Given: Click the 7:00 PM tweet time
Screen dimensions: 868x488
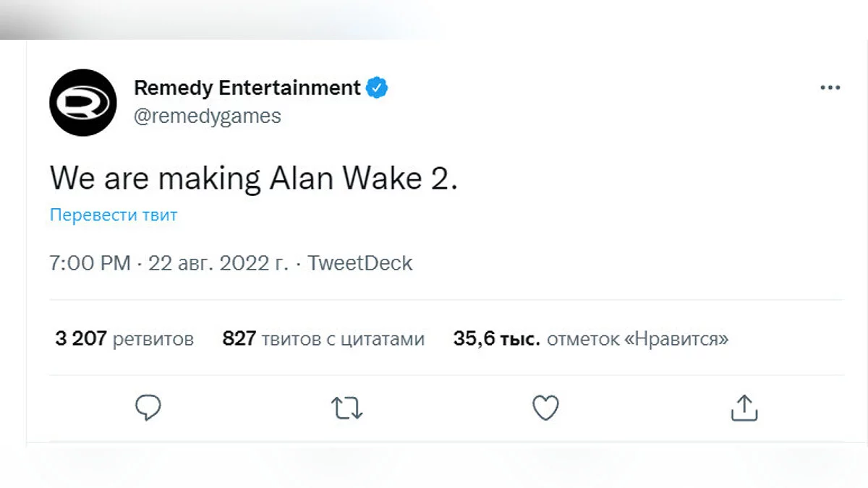Looking at the screenshot, I should (90, 263).
